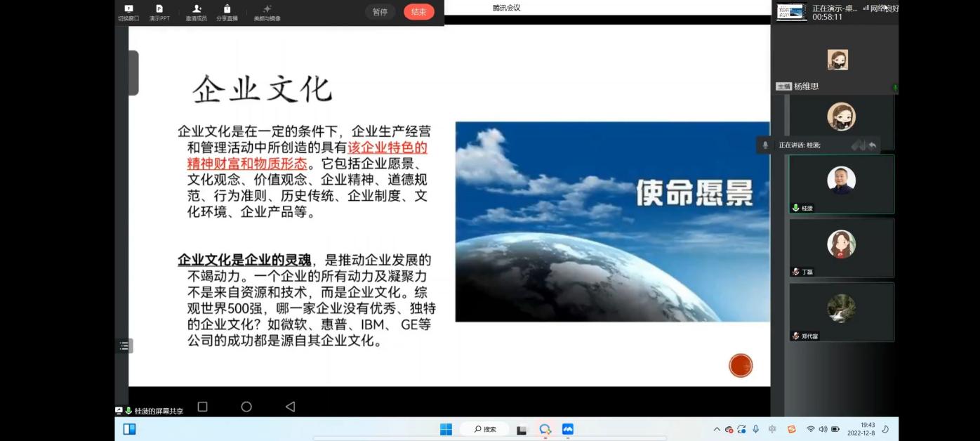Click the 主播 host badge beside 杨维思
980x441 pixels.
[x=783, y=86]
